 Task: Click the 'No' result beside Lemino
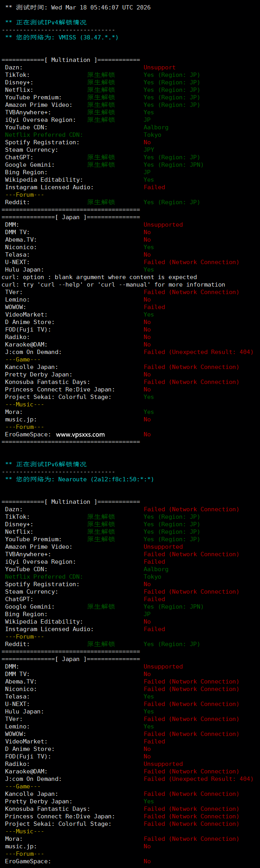pyautogui.click(x=147, y=300)
